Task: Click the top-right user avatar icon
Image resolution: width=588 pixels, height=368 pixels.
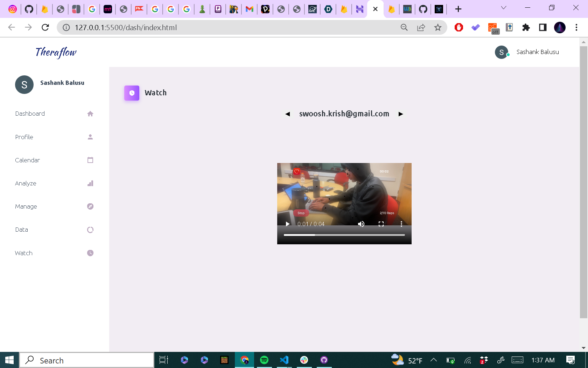Action: click(502, 52)
